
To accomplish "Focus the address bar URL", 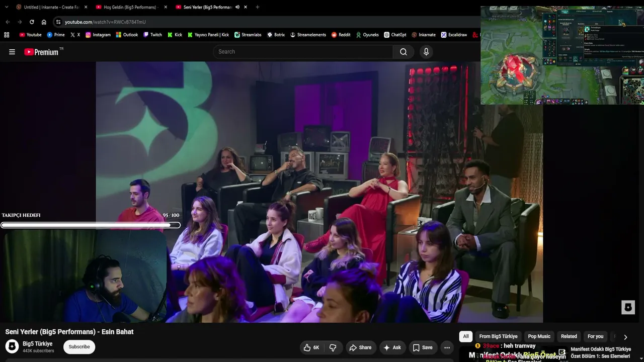I will click(105, 22).
